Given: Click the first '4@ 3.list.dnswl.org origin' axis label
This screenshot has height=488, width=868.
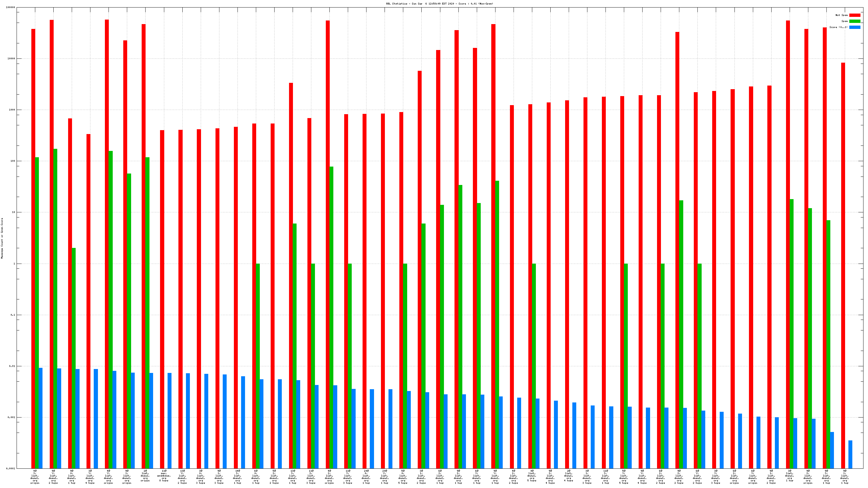Looking at the screenshot, I should pyautogui.click(x=35, y=477).
